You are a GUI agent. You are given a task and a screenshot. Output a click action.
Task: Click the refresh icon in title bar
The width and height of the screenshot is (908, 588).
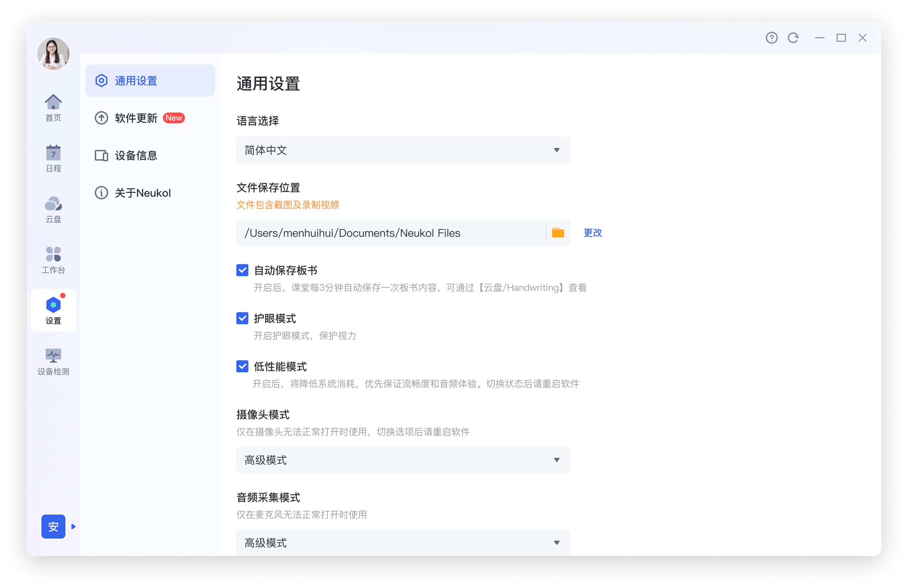click(793, 38)
